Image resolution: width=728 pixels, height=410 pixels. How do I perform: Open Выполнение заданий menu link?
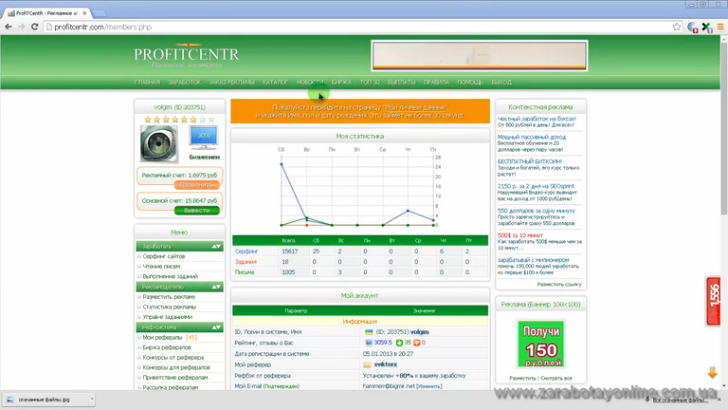tap(170, 276)
